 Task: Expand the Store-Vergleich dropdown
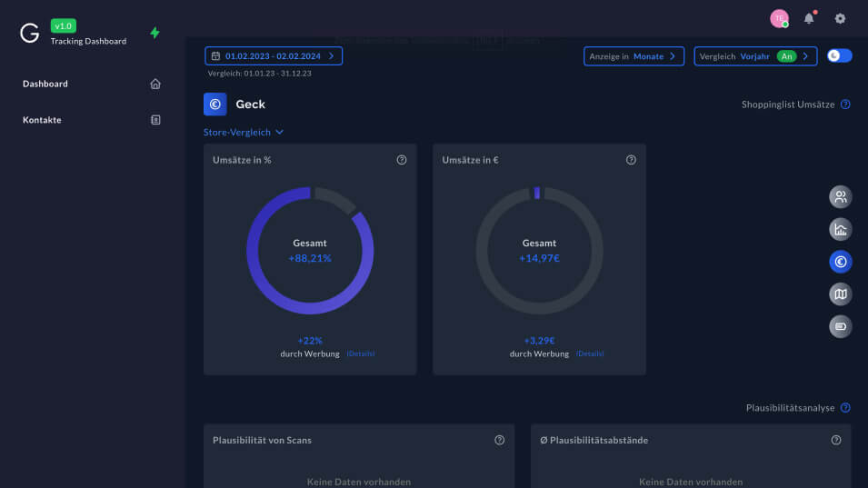244,133
